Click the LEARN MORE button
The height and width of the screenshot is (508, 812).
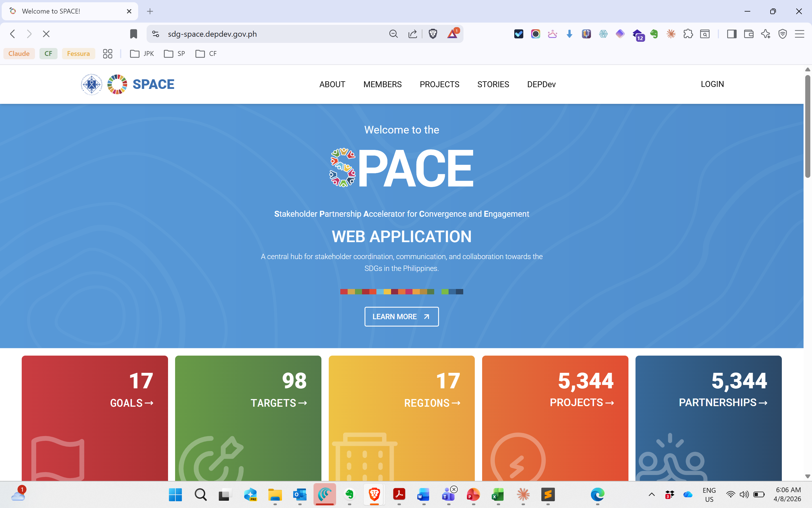[401, 316]
